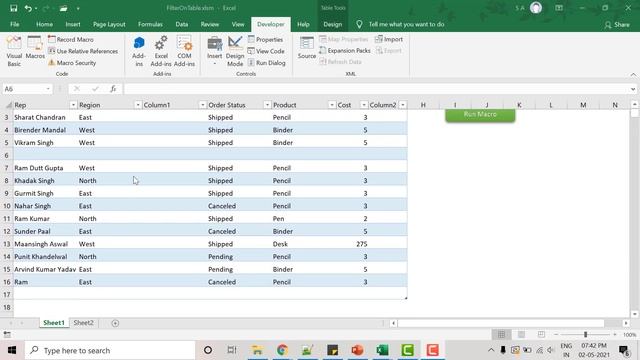The height and width of the screenshot is (360, 640).
Task: Switch to Page Break Preview icon
Action: click(541, 334)
